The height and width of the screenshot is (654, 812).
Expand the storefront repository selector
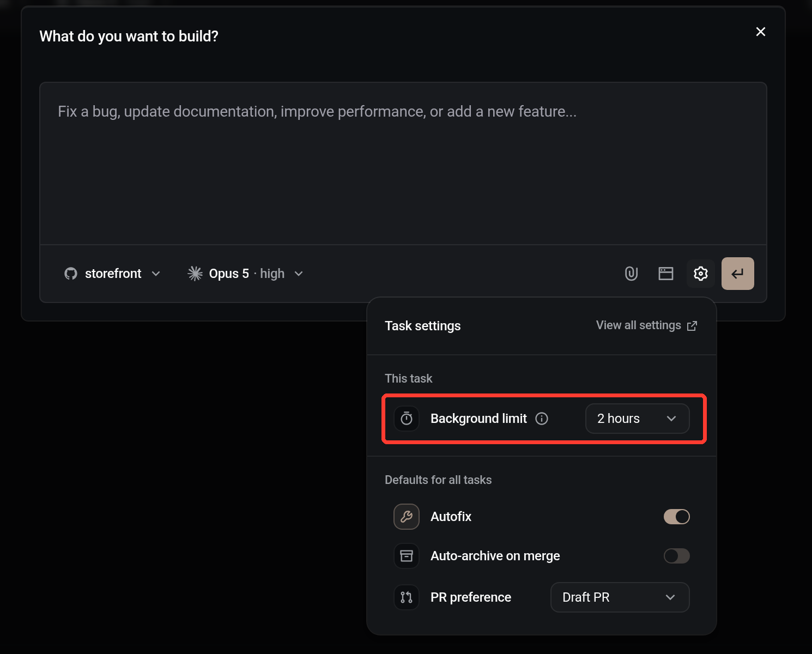pyautogui.click(x=112, y=274)
